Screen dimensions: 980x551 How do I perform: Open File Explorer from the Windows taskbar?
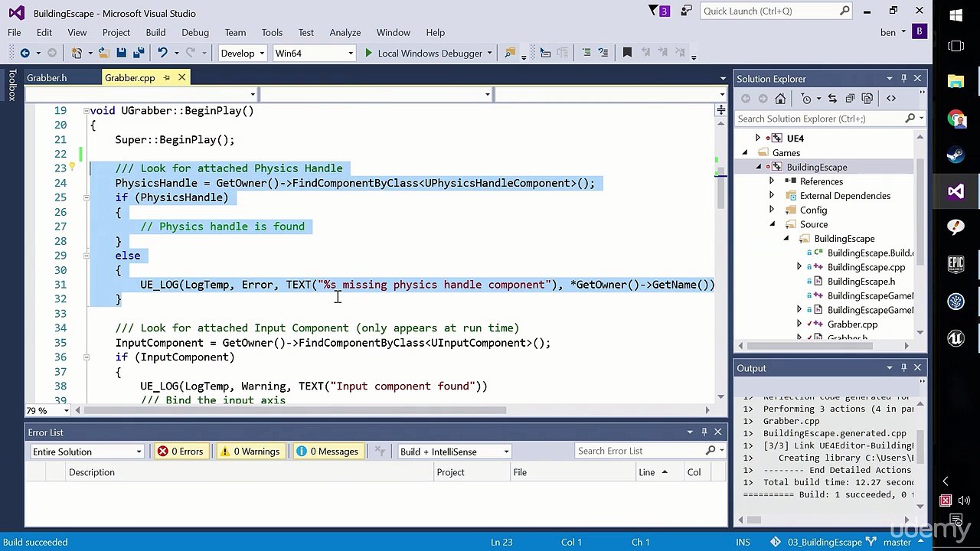click(955, 82)
